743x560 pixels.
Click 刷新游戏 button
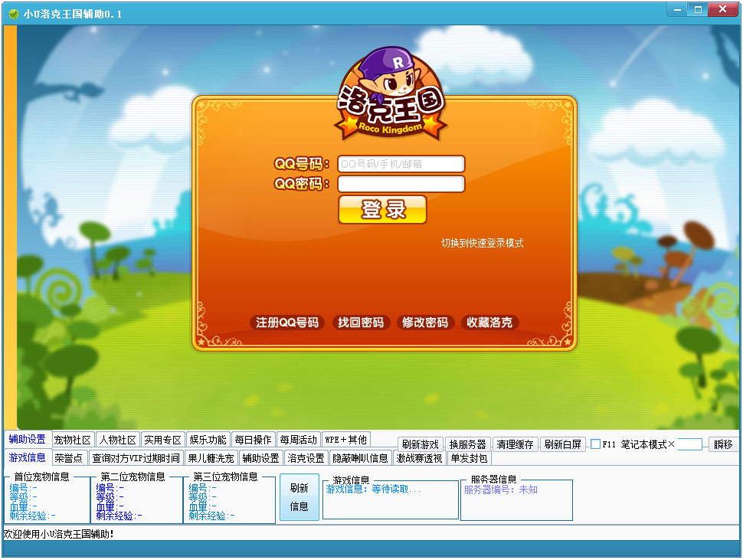coord(421,444)
